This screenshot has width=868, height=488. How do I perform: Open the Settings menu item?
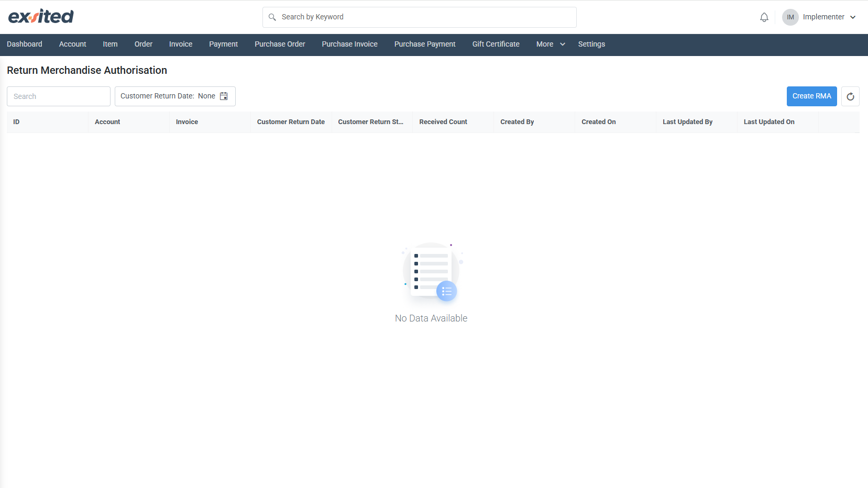pyautogui.click(x=591, y=45)
